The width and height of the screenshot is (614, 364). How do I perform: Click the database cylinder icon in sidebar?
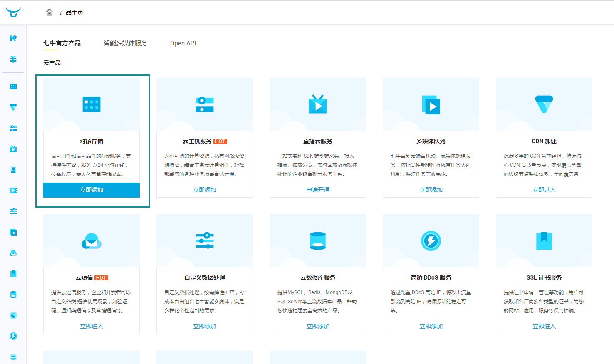[x=13, y=295]
